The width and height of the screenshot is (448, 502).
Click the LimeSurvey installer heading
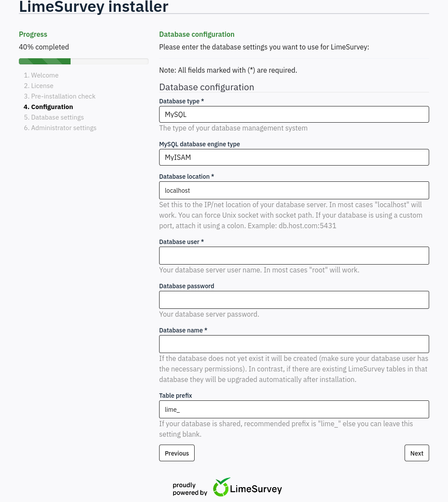(x=94, y=7)
